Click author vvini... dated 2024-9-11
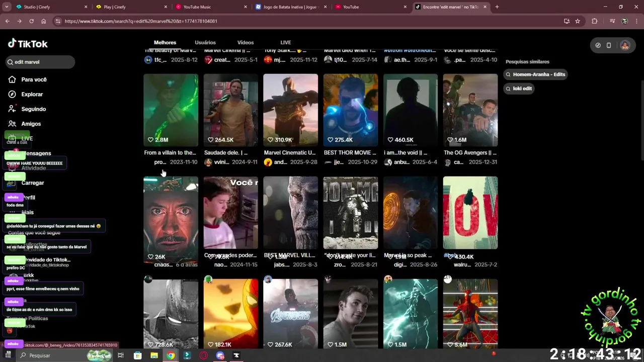Viewport: 644px width, 362px height. point(221,162)
